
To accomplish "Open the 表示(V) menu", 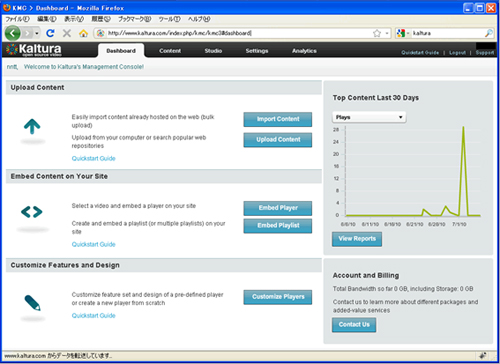I will click(74, 19).
